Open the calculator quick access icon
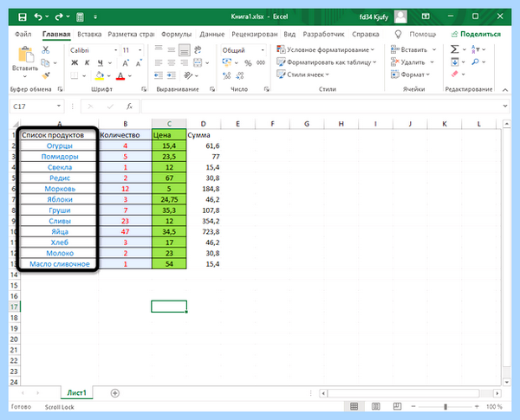 coord(80,17)
